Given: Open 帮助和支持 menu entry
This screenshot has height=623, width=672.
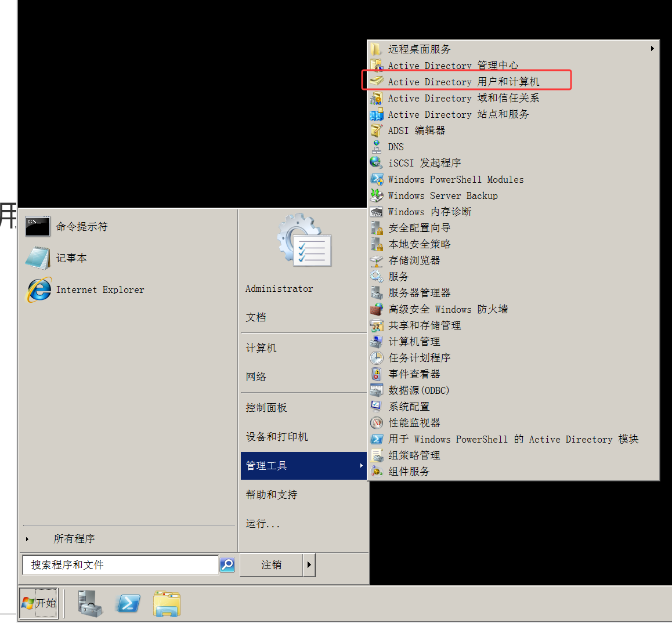Looking at the screenshot, I should coord(271,494).
